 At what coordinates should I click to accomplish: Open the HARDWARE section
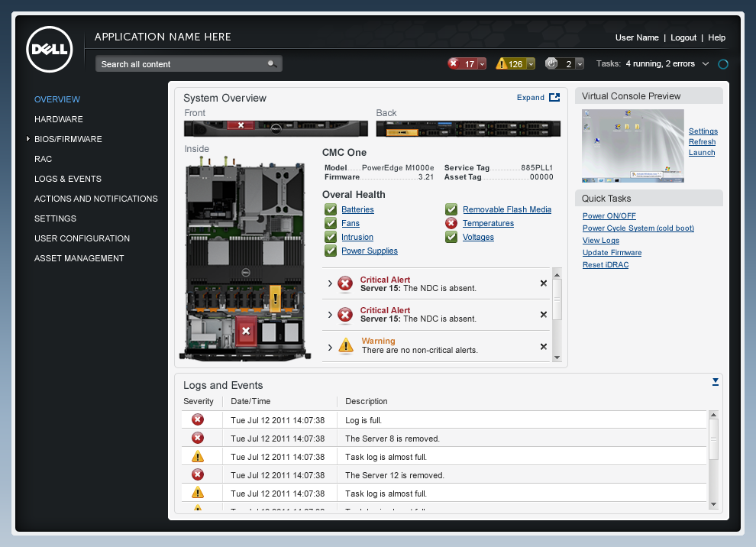(x=58, y=119)
